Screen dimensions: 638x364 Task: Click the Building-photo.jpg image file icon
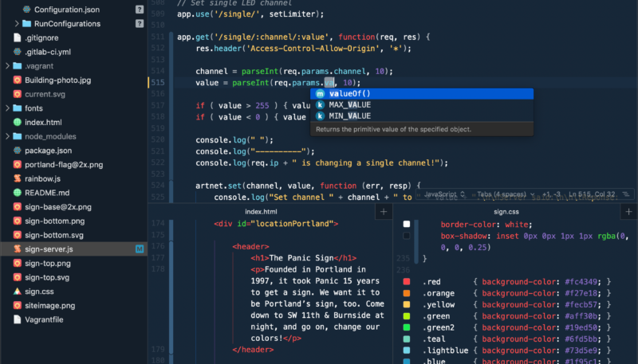point(18,80)
